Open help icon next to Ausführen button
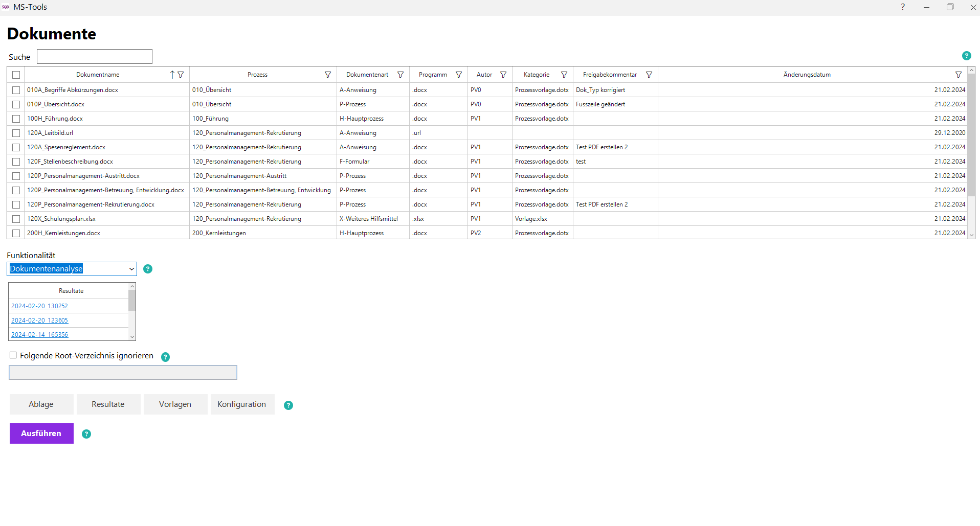The height and width of the screenshot is (526, 980). coord(86,434)
